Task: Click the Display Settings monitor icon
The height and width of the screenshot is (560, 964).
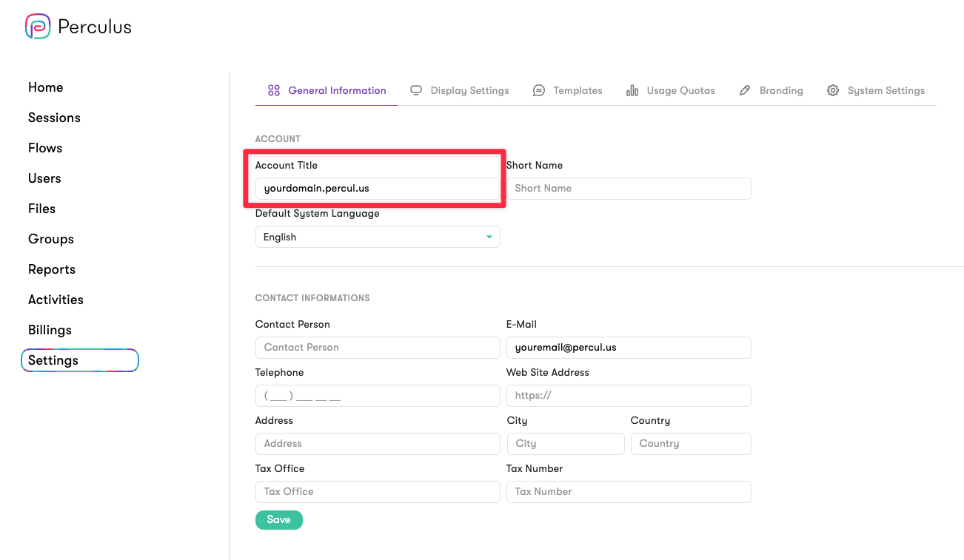Action: point(416,90)
